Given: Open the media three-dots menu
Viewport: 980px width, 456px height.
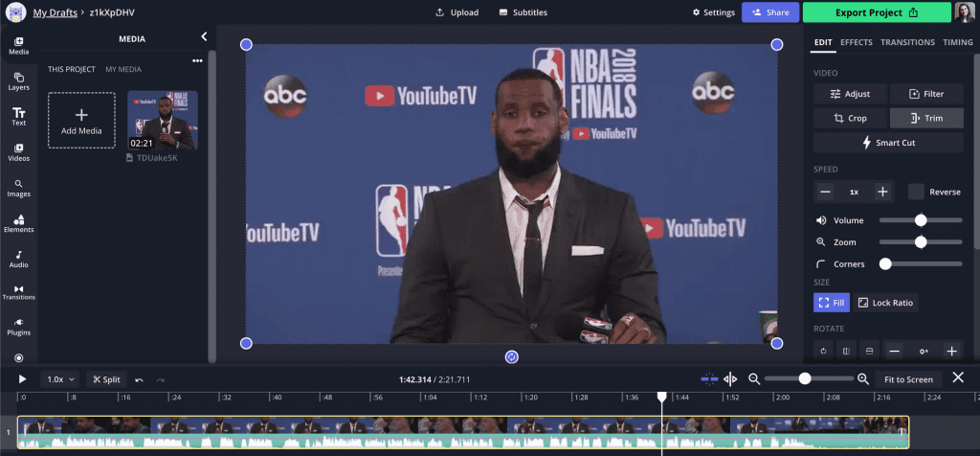Looking at the screenshot, I should tap(197, 60).
